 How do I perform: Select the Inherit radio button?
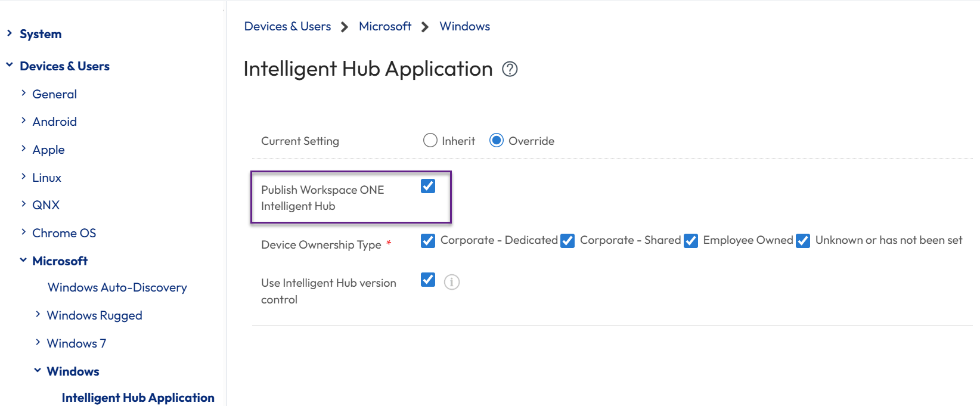[430, 141]
